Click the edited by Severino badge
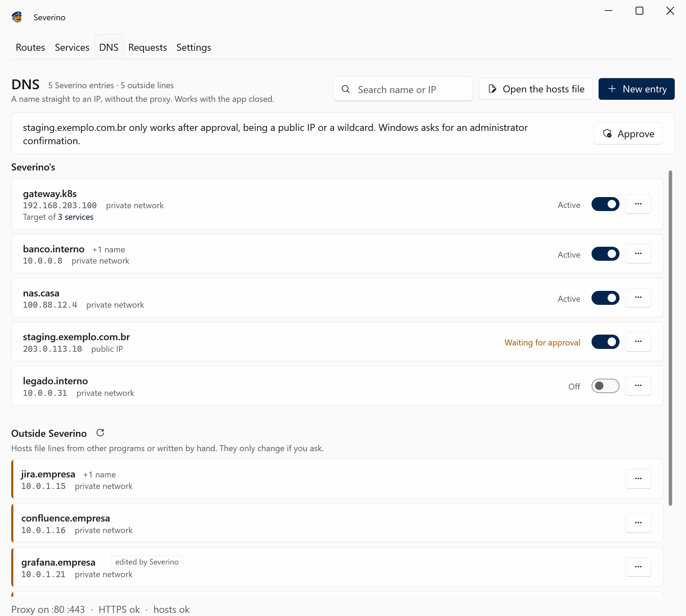The height and width of the screenshot is (616, 686). tap(147, 562)
